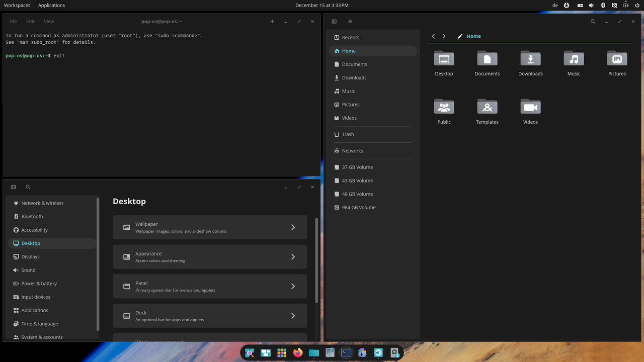Open the terminal File menu
Screen dimensions: 644x362
pos(13,22)
